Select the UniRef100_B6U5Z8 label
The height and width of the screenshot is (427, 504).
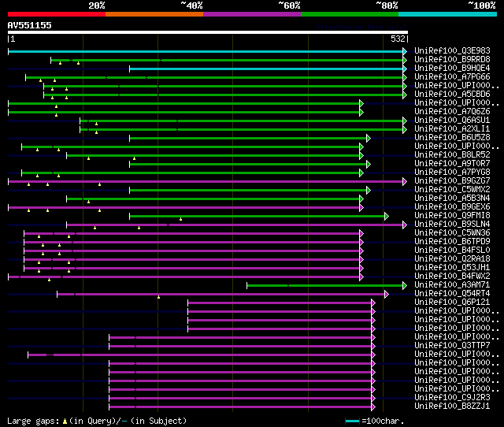(x=452, y=138)
